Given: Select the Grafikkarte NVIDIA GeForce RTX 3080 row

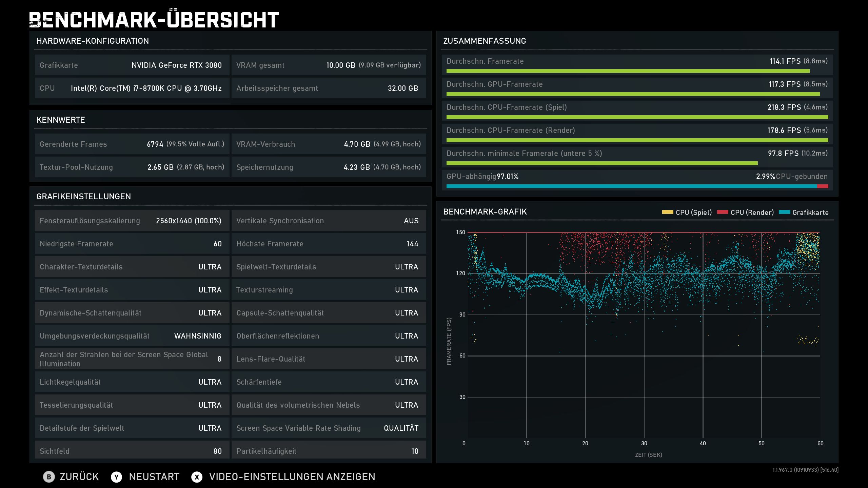Looking at the screenshot, I should 132,65.
